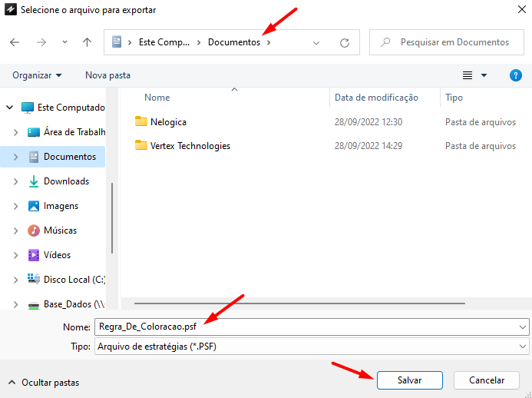The width and height of the screenshot is (532, 398).
Task: Expand the address bar history dropdown
Action: coord(316,43)
